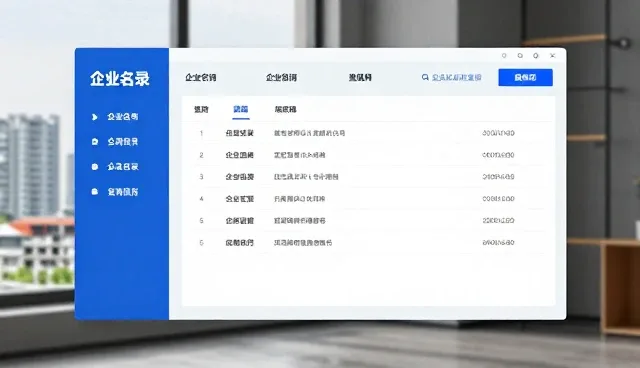Click the row number 3 cell

pyautogui.click(x=201, y=177)
